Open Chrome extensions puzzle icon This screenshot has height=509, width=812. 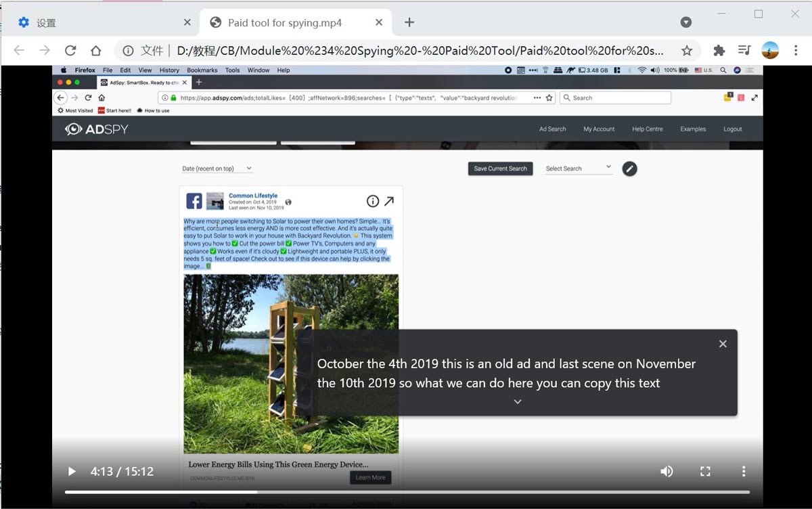tap(719, 51)
